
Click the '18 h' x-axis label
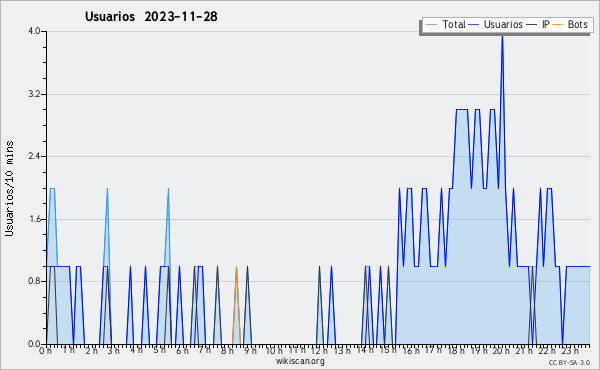pyautogui.click(x=456, y=351)
